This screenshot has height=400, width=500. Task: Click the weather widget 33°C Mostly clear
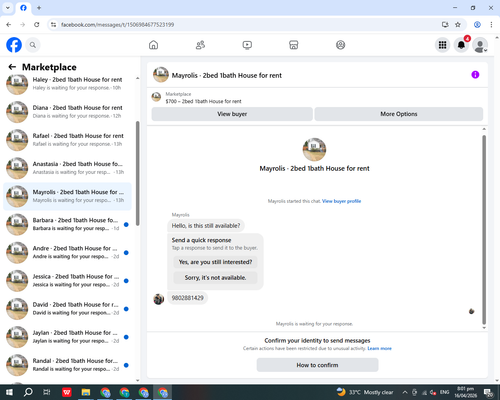365,392
